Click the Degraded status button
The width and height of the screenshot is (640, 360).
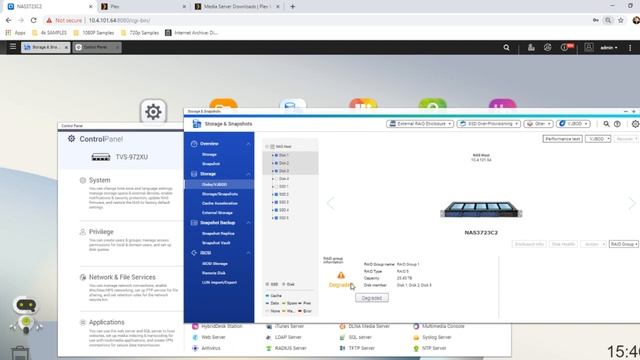tap(372, 298)
